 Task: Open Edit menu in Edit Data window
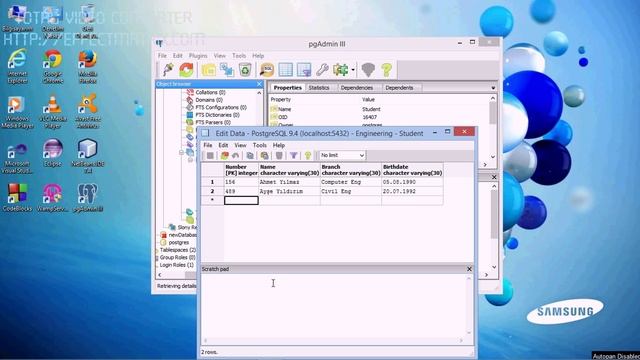point(223,145)
